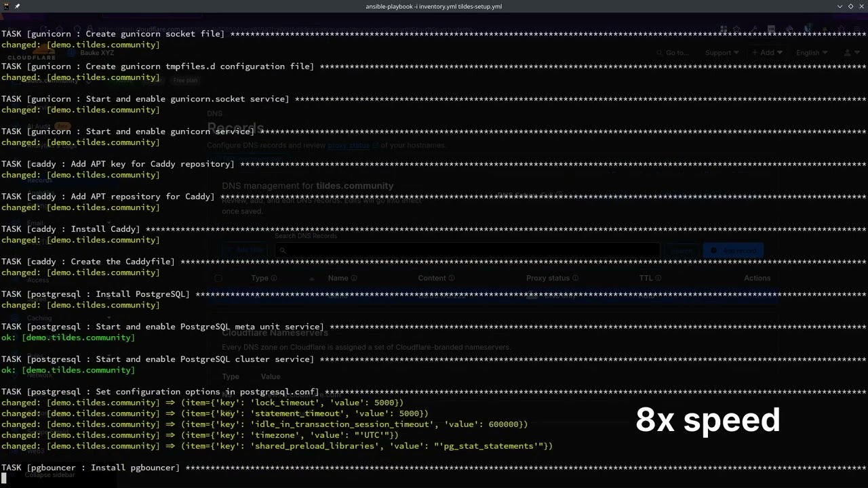
Task: Click the TTL info icon on Cloudflare page
Action: [x=658, y=278]
